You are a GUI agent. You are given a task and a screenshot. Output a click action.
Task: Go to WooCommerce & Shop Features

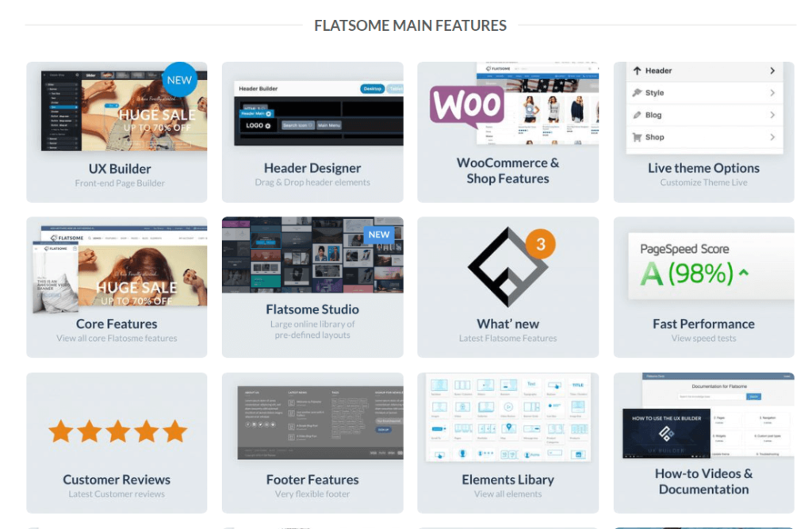tap(507, 171)
